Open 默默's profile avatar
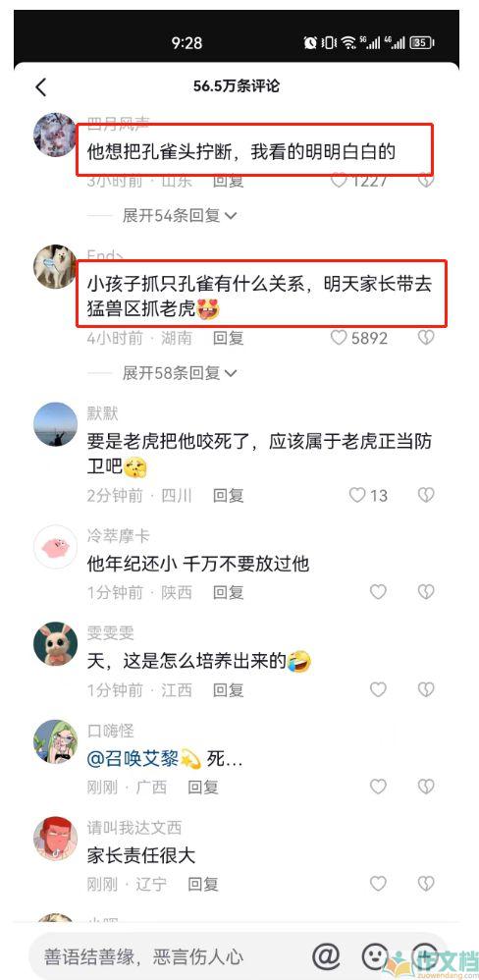This screenshot has height=980, width=479. click(x=55, y=424)
